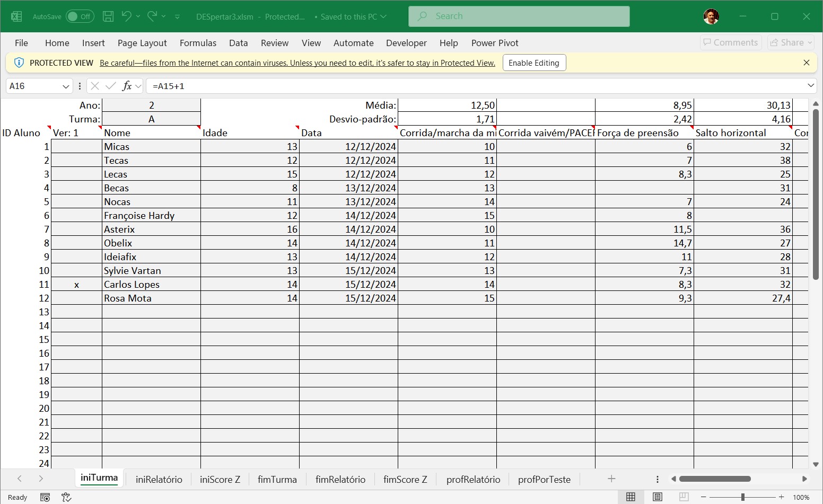
Task: Click the next sheet navigation arrow
Action: click(41, 479)
